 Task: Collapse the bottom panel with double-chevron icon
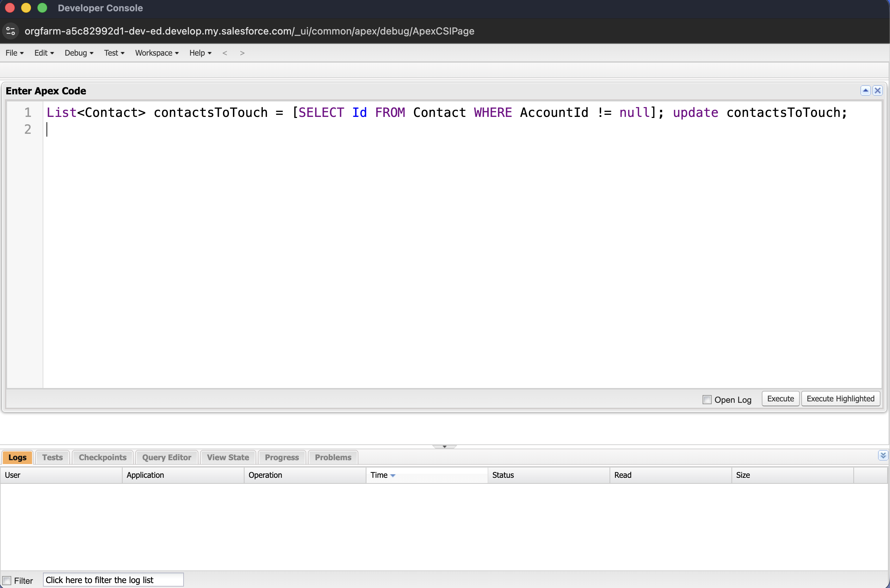pyautogui.click(x=883, y=455)
